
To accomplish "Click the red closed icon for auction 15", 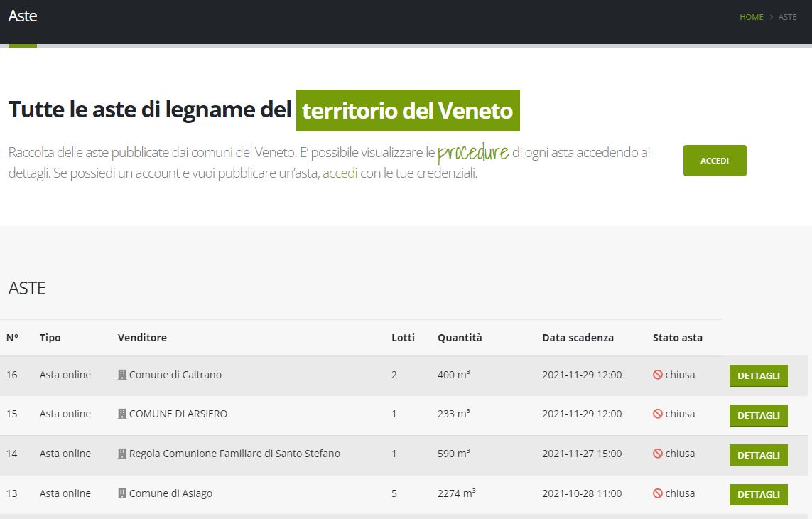I will 657,414.
